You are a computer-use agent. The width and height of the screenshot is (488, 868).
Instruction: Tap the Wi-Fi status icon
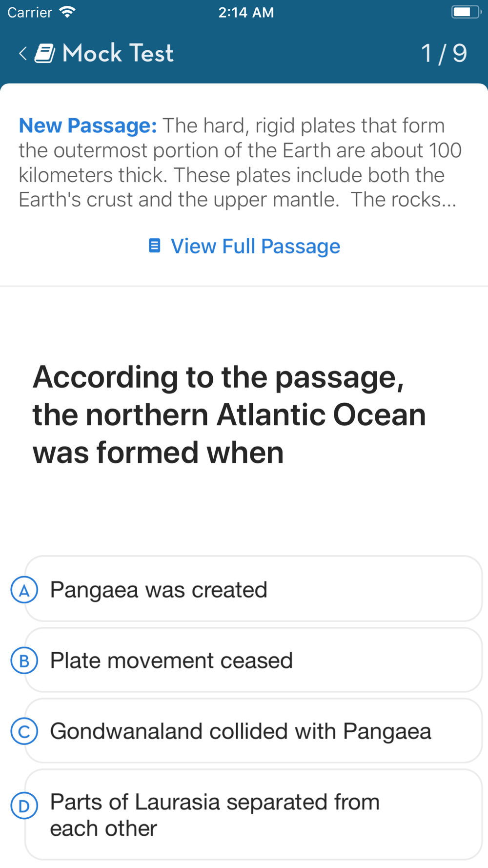pyautogui.click(x=67, y=12)
